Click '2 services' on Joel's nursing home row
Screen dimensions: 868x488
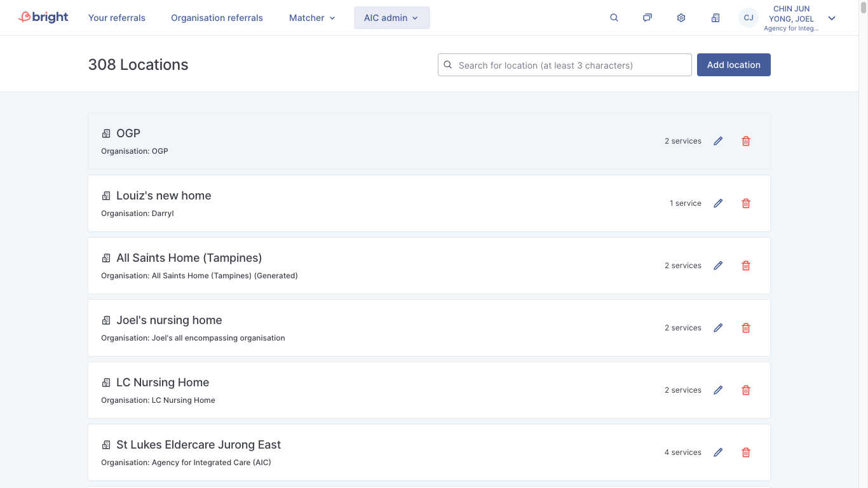pos(683,328)
